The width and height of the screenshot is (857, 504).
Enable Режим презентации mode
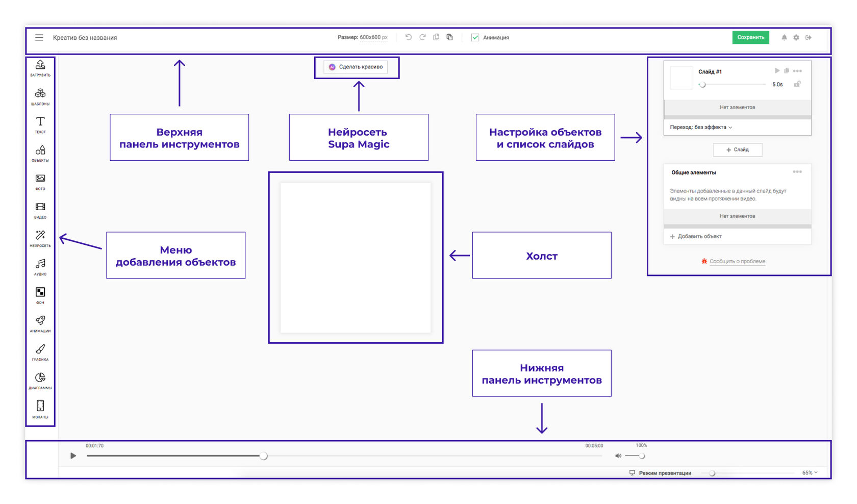point(660,473)
